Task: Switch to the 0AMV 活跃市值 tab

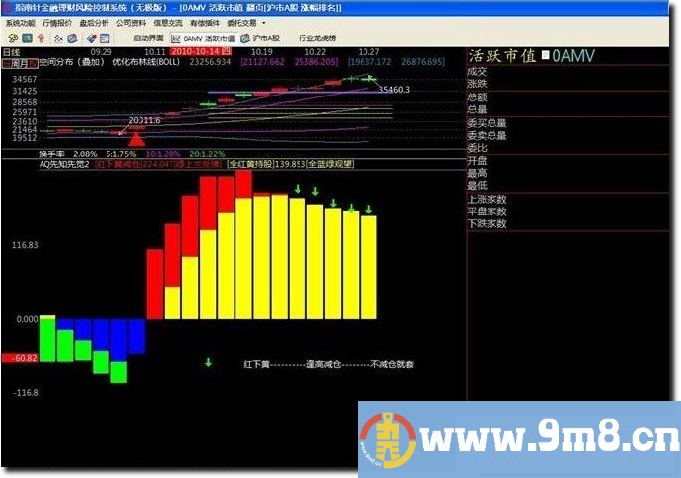Action: click(209, 39)
